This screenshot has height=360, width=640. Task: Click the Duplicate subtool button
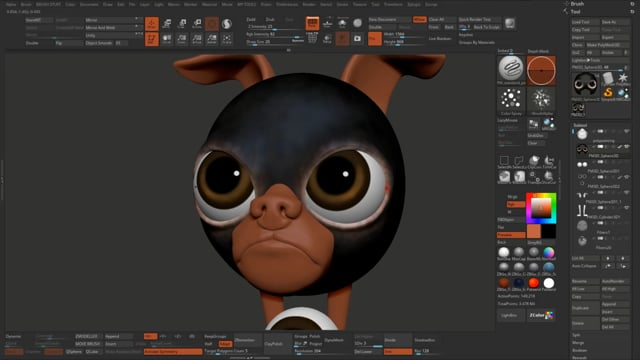click(585, 308)
